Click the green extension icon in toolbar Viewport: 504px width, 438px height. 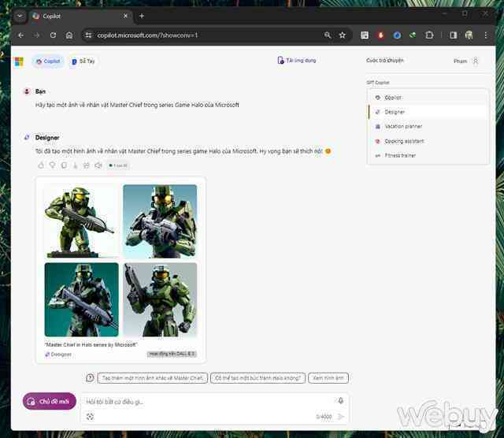pos(413,35)
